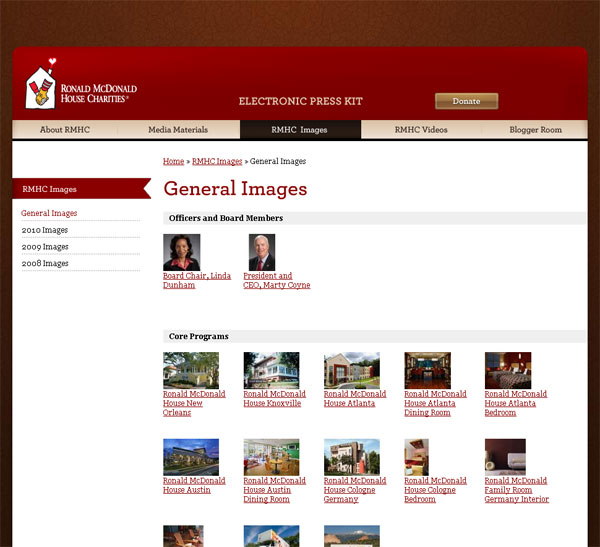Image resolution: width=600 pixels, height=547 pixels.
Task: Go to the Blogger Room tab
Action: point(535,130)
